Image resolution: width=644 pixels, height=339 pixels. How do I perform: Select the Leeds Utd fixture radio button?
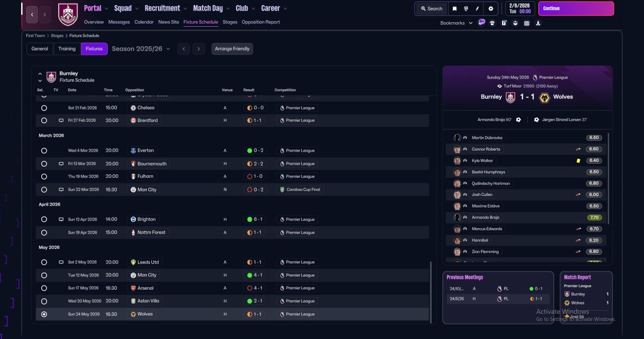click(44, 262)
